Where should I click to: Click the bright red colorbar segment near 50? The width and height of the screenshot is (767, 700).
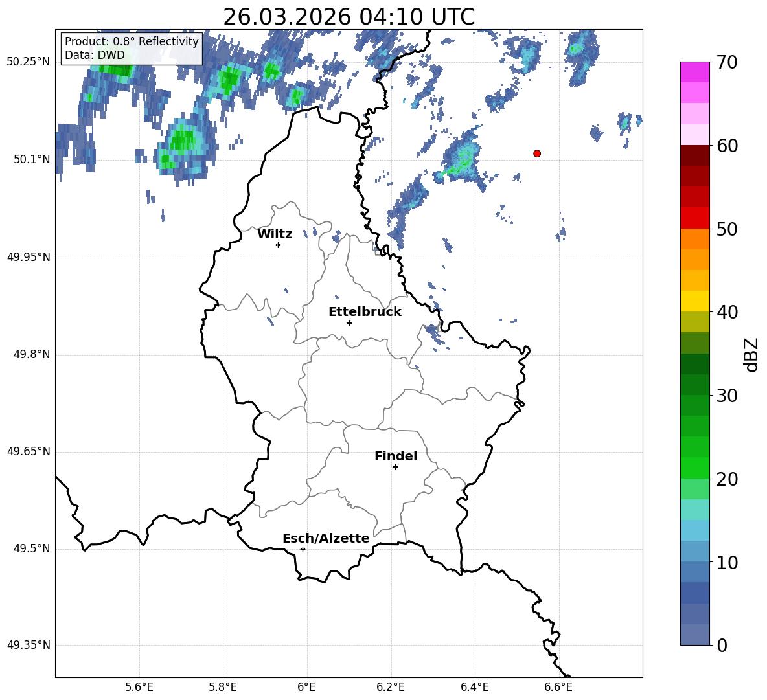coord(695,218)
